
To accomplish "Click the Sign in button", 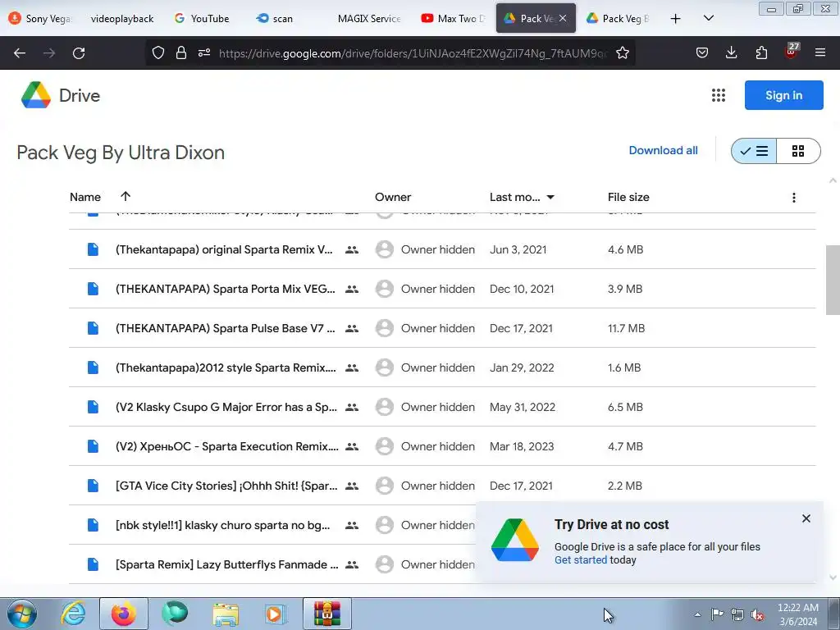I will (x=783, y=95).
